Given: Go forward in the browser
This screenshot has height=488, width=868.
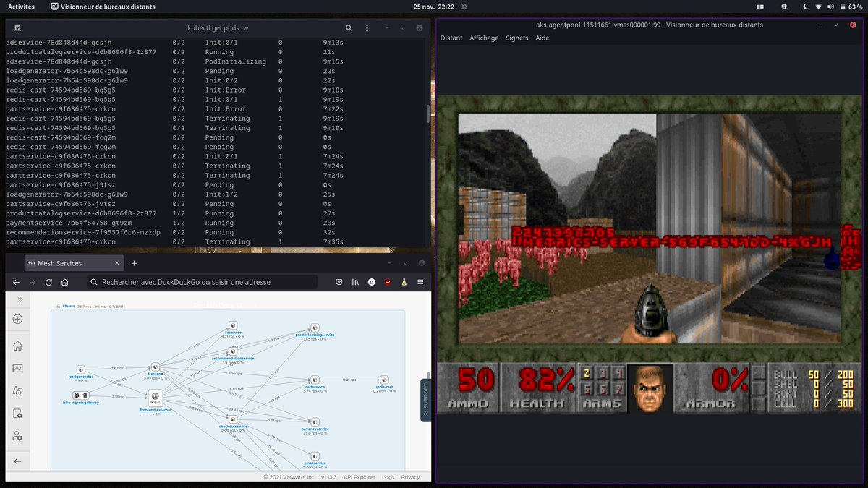Looking at the screenshot, I should 32,282.
